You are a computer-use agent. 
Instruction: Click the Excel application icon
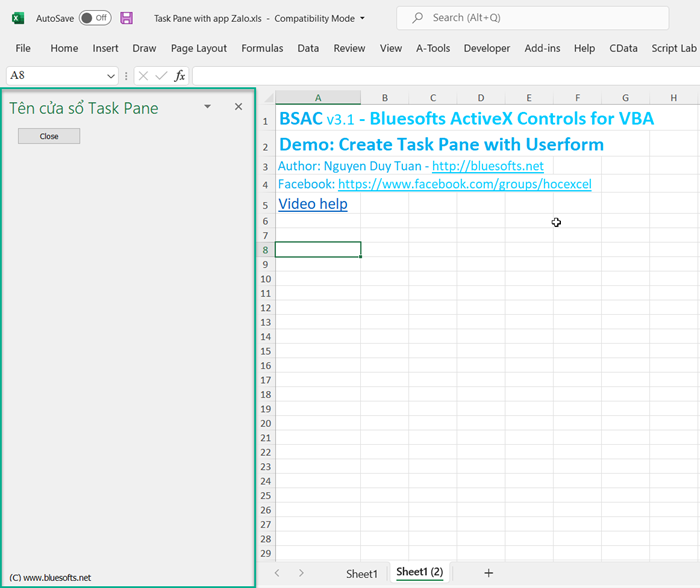18,18
